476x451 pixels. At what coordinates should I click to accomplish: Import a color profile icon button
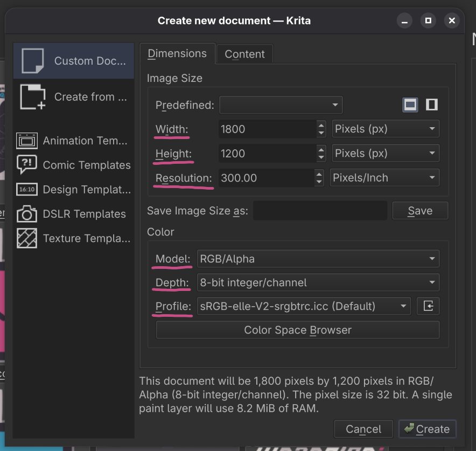pyautogui.click(x=428, y=306)
